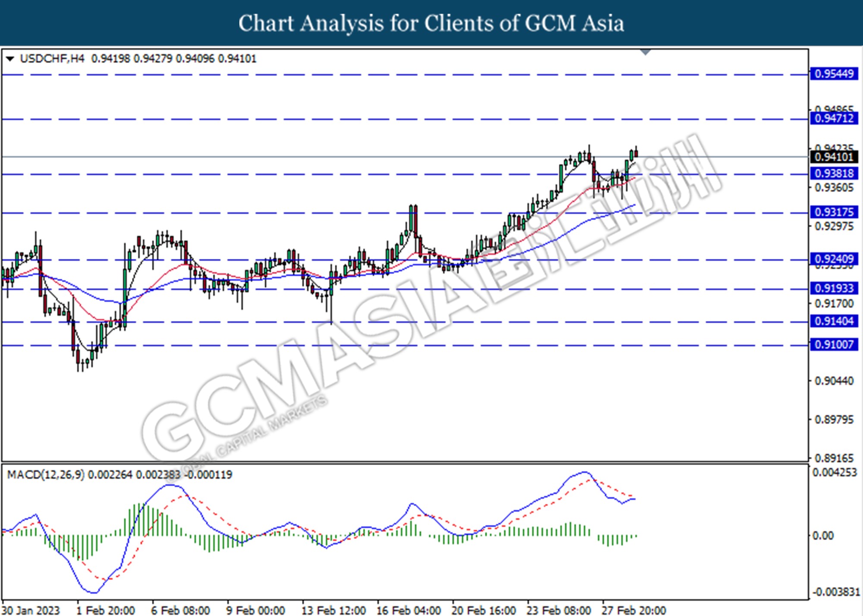Click the chart shift marker triangle at top
This screenshot has height=616, width=863.
click(646, 52)
